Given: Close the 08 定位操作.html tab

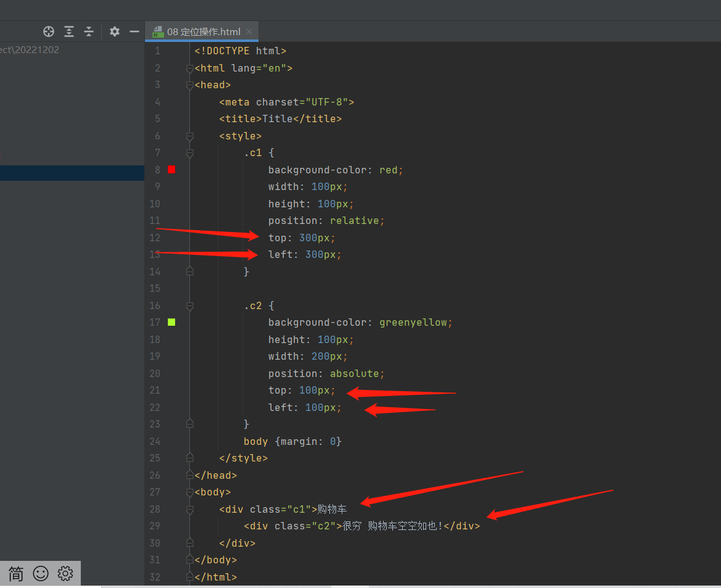Looking at the screenshot, I should 249,31.
